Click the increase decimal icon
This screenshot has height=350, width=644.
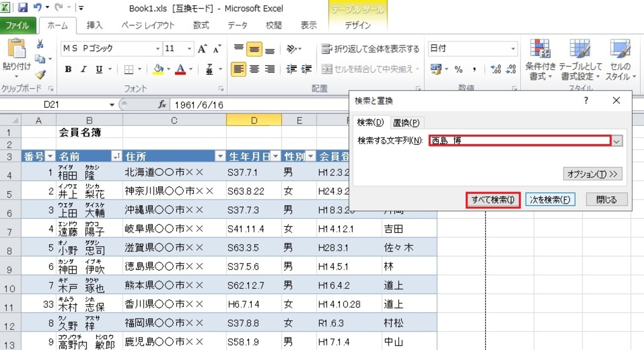(496, 69)
